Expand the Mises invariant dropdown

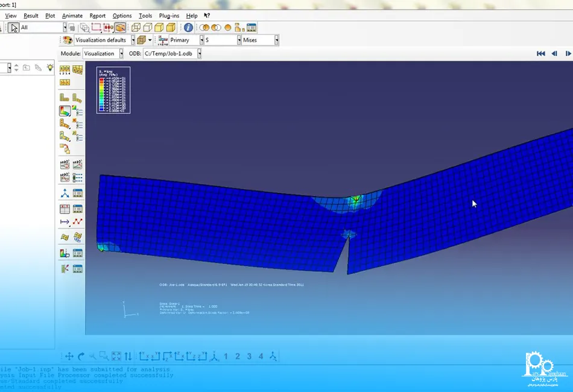coord(277,40)
